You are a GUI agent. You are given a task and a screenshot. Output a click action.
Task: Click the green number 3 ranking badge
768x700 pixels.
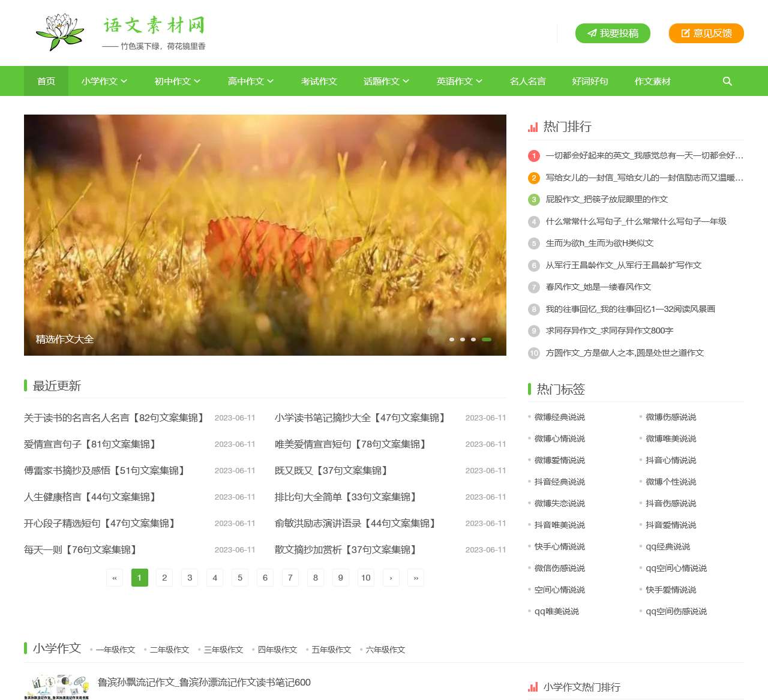coord(534,200)
